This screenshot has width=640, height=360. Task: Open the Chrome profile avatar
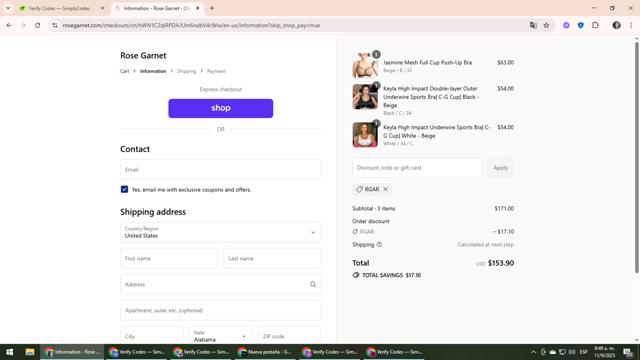pos(616,25)
